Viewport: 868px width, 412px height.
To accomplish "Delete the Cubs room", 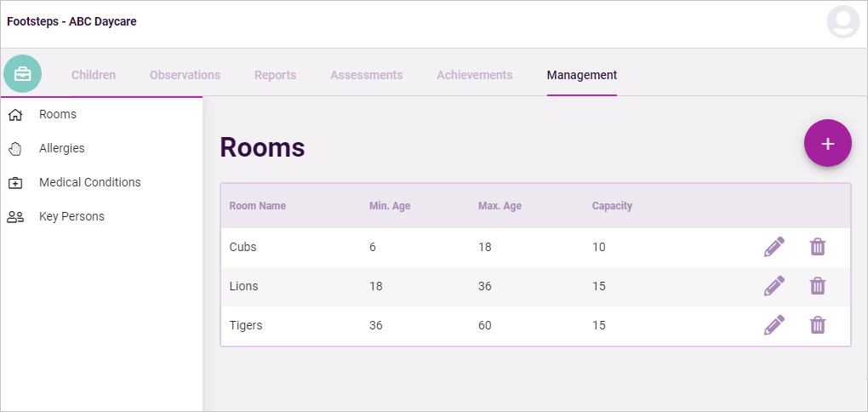I will tap(818, 247).
